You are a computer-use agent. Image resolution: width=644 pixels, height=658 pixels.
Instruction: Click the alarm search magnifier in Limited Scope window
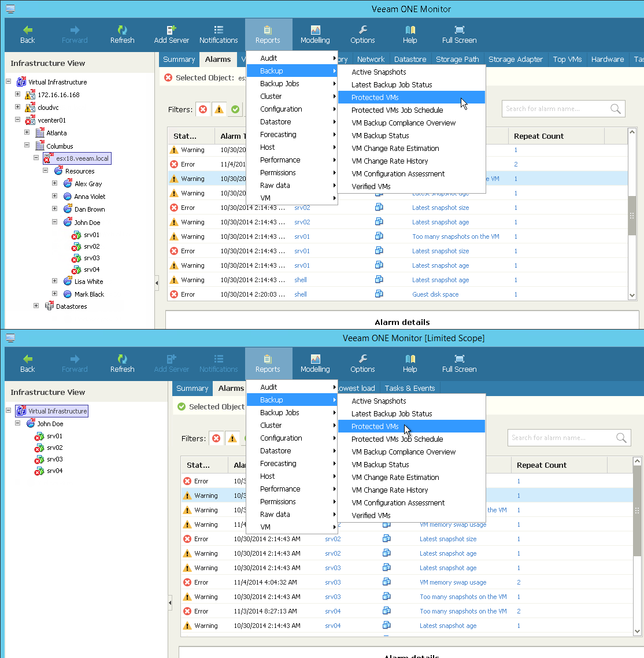click(621, 438)
